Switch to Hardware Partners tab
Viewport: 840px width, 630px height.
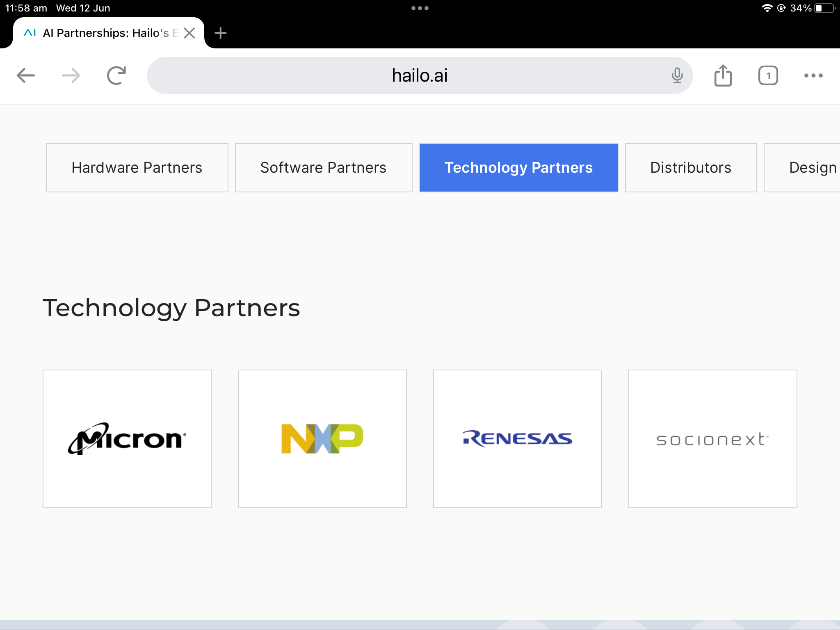coord(137,168)
